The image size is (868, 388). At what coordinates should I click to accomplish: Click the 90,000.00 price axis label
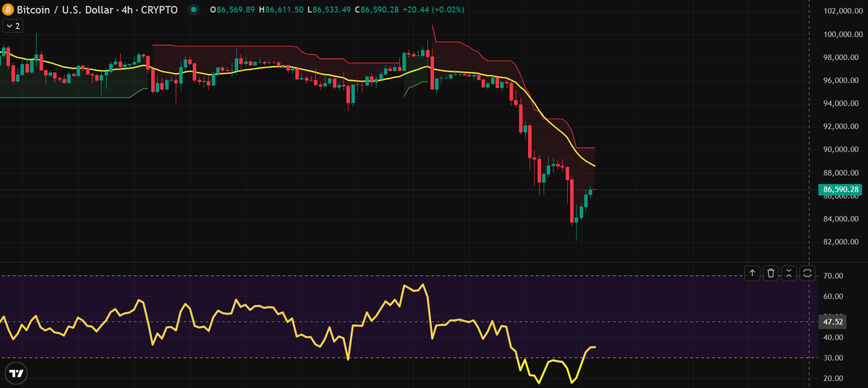click(843, 150)
